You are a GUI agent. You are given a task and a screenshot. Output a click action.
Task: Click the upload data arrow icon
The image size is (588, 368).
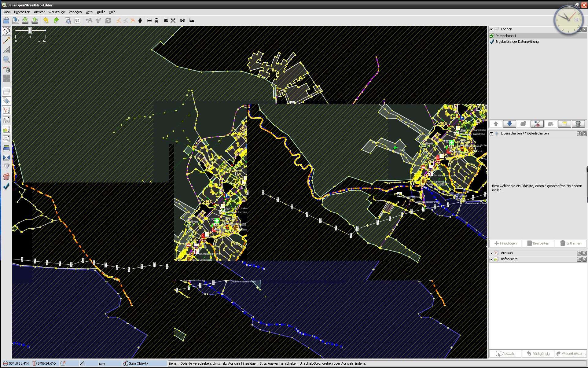[x=35, y=20]
